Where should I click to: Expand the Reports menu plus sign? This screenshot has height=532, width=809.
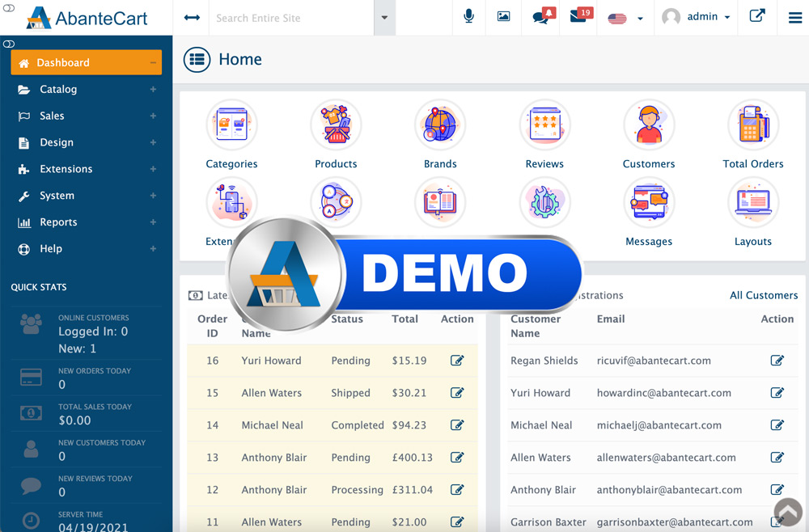pyautogui.click(x=153, y=222)
